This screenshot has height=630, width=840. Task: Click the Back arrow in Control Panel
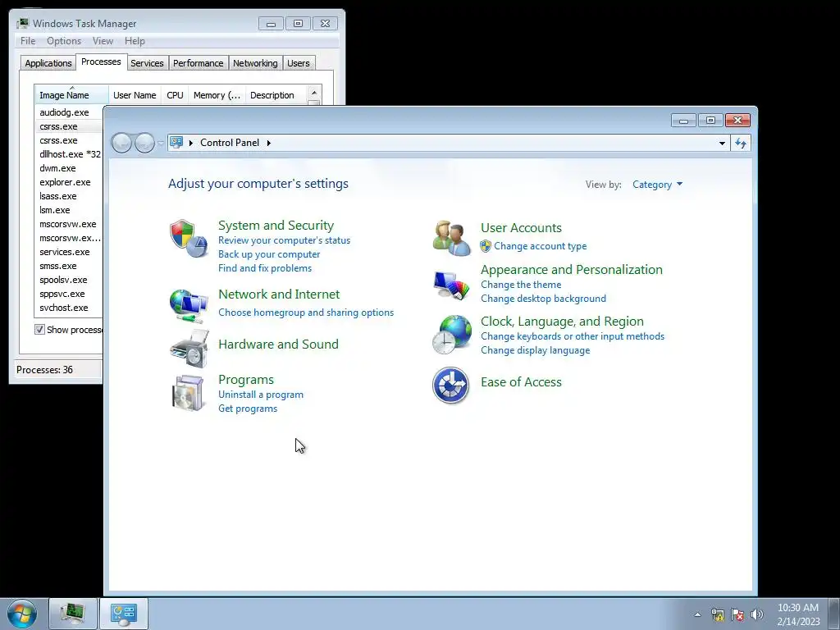coord(121,143)
